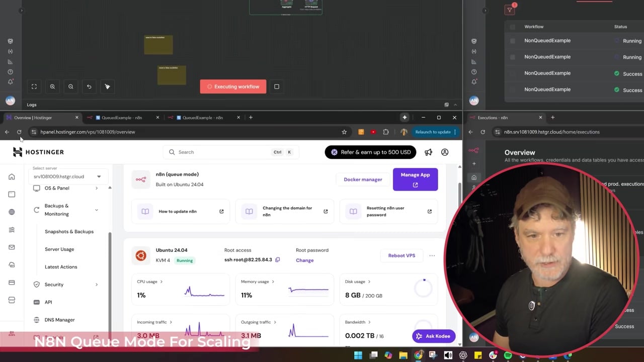Screen dimensions: 644x362
Task: Tick the select-all checkbox beside Workflow header
Action: point(513,27)
